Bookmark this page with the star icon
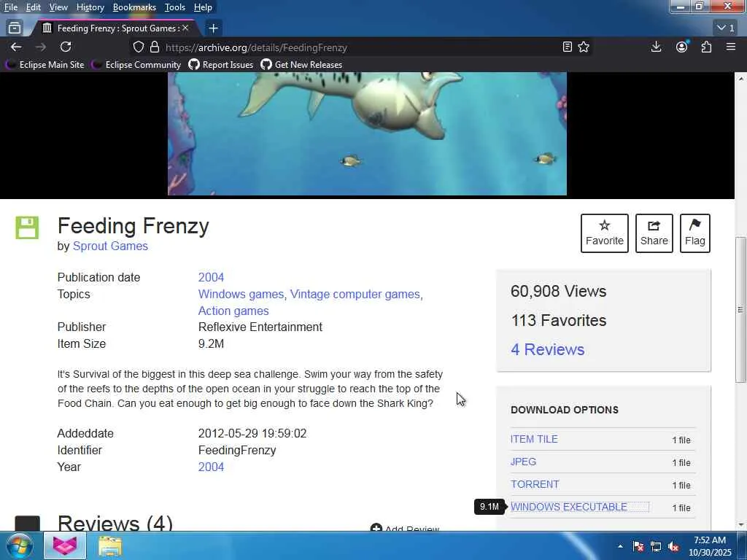 584,47
